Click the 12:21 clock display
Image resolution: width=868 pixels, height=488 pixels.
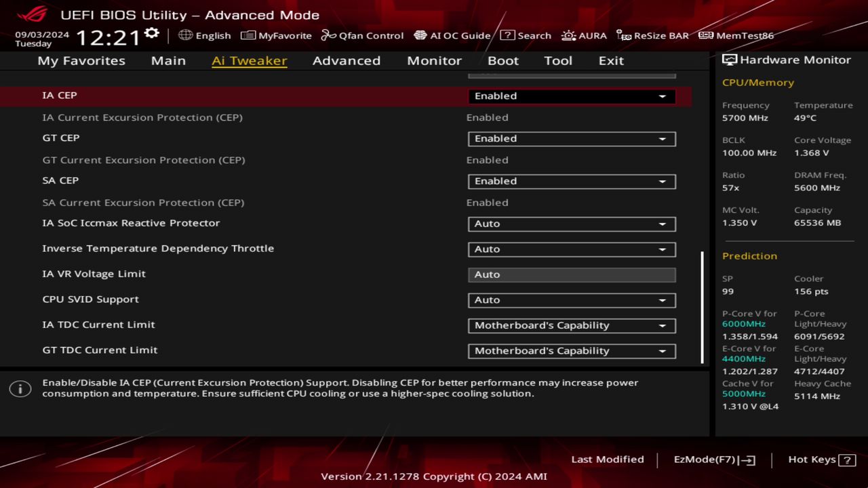click(108, 37)
